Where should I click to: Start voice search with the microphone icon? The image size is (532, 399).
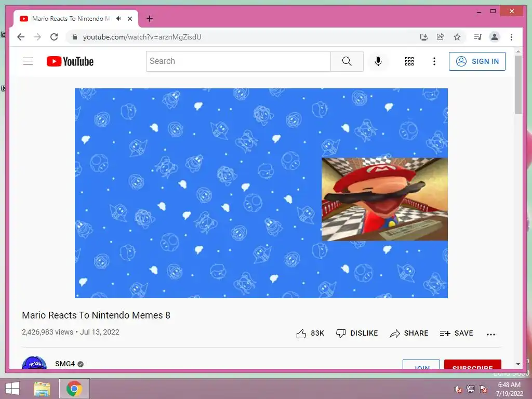point(378,61)
